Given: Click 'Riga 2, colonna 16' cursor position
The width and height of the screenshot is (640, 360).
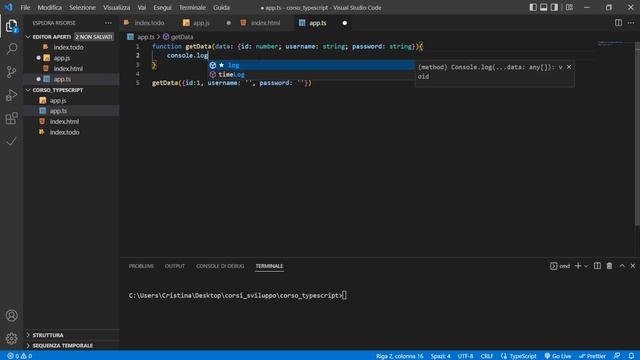Looking at the screenshot, I should pyautogui.click(x=399, y=356).
